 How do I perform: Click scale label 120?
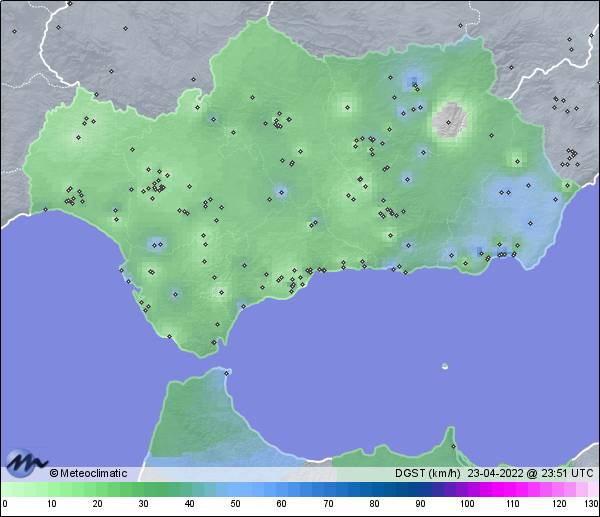click(x=559, y=504)
